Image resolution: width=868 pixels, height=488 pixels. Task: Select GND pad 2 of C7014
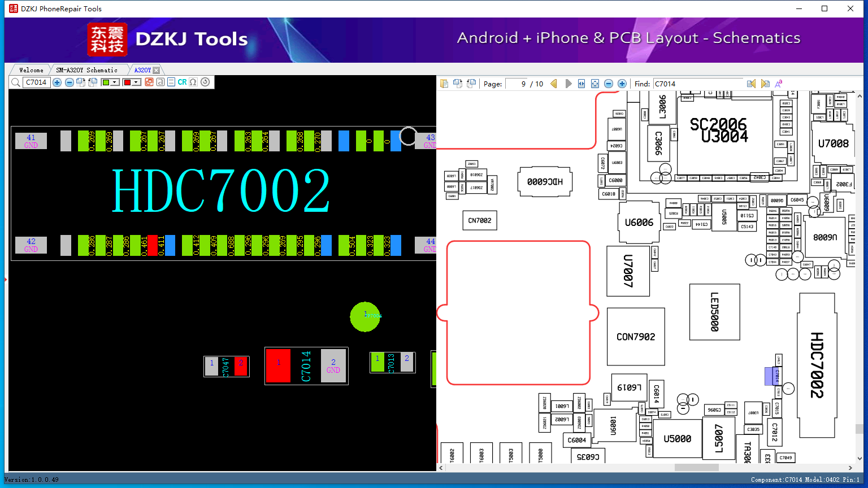tap(333, 365)
